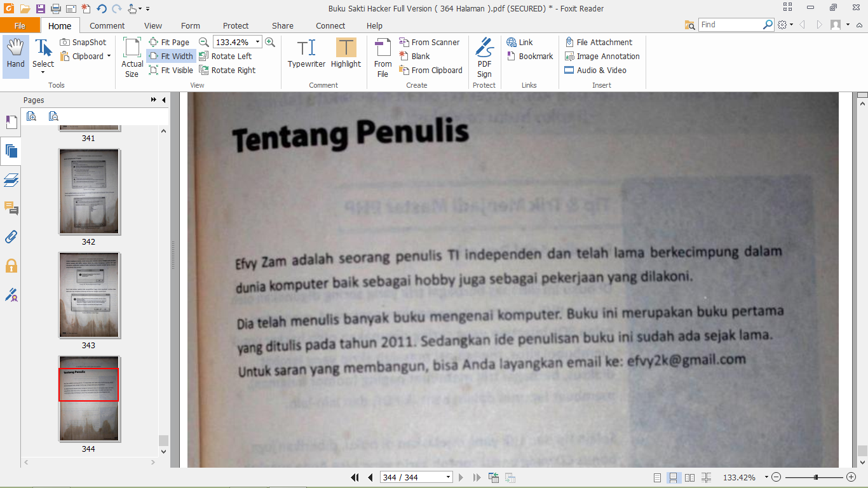Open the Digital Signatures panel
This screenshot has height=488, width=868.
point(11,295)
